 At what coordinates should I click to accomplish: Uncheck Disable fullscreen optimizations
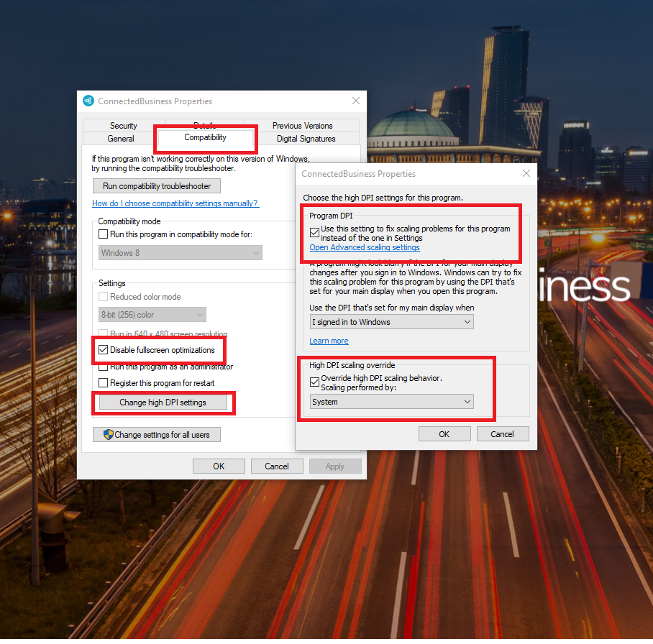tap(104, 350)
